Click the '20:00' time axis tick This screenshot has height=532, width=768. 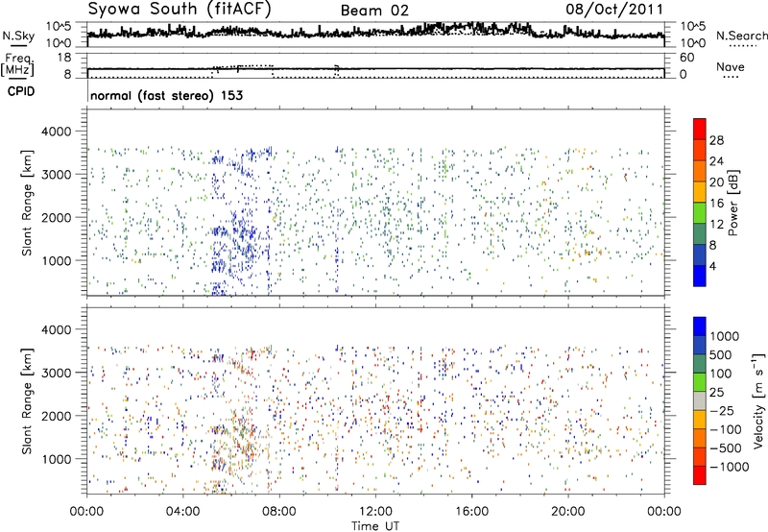(x=568, y=512)
